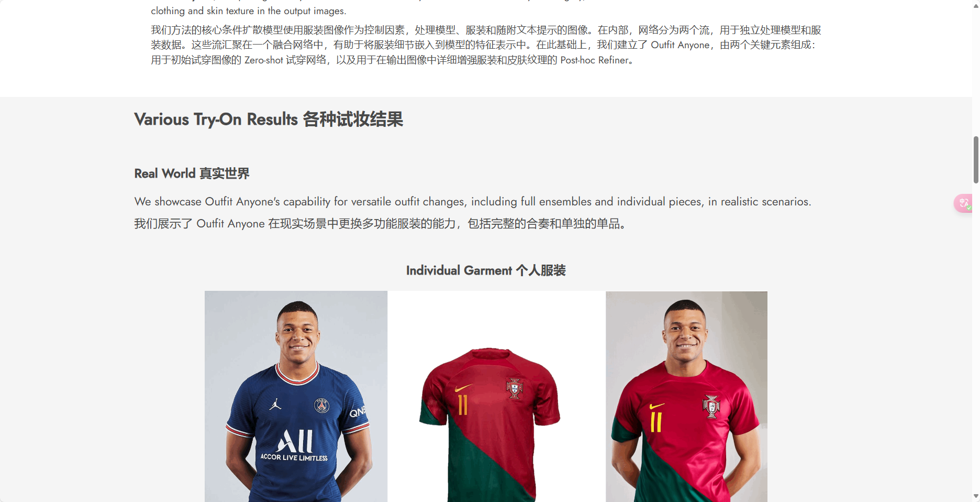This screenshot has height=502, width=980.
Task: Open the original photo with PSG jersey
Action: (x=296, y=396)
